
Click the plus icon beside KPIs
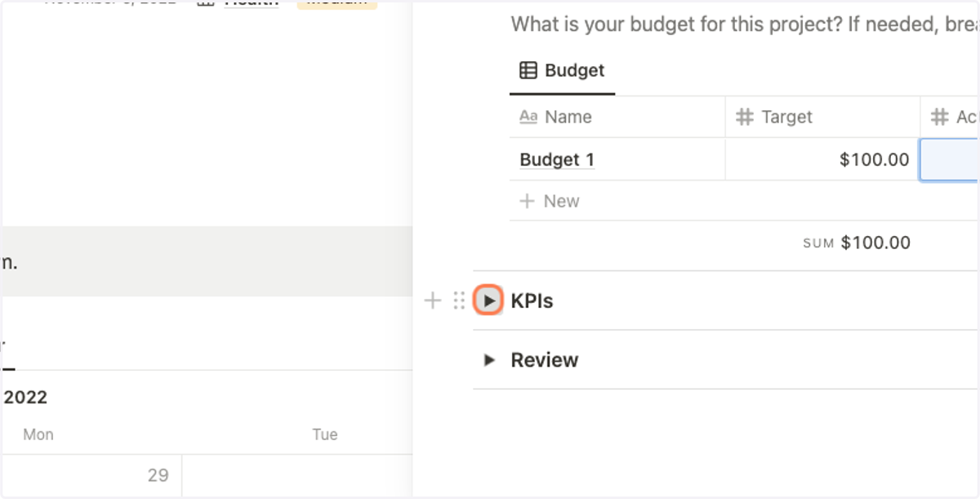433,301
